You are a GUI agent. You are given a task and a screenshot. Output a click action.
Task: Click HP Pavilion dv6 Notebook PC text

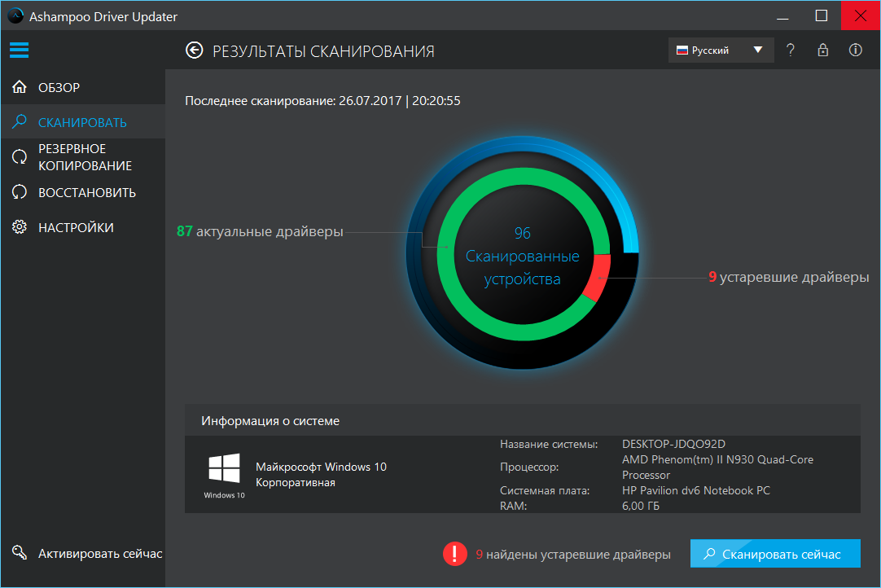click(695, 490)
